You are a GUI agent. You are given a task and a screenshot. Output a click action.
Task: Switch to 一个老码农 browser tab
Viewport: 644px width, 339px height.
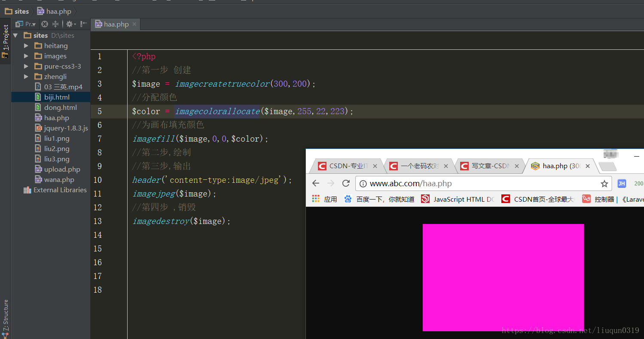(x=419, y=166)
